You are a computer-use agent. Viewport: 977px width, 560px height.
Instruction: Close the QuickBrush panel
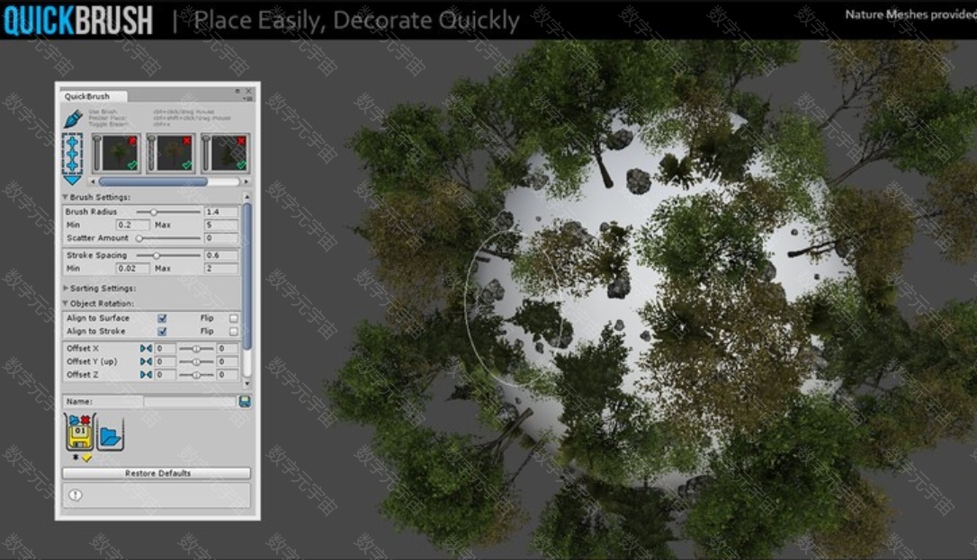(x=248, y=91)
